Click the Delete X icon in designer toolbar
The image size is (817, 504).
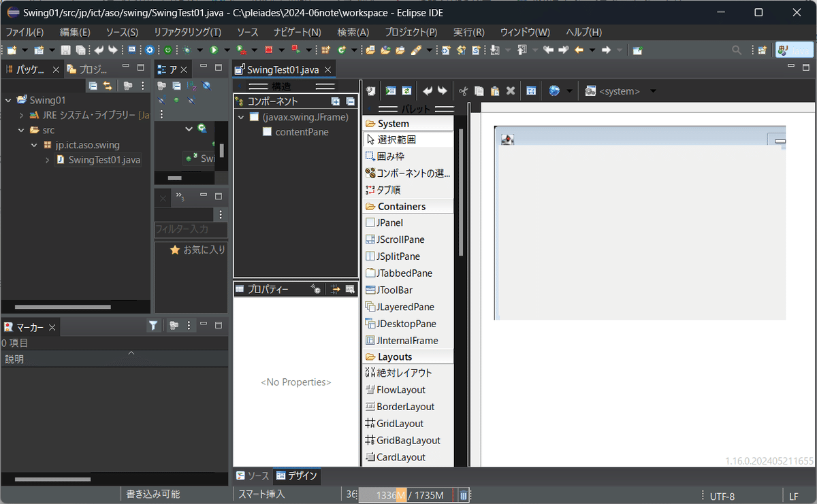click(x=511, y=91)
